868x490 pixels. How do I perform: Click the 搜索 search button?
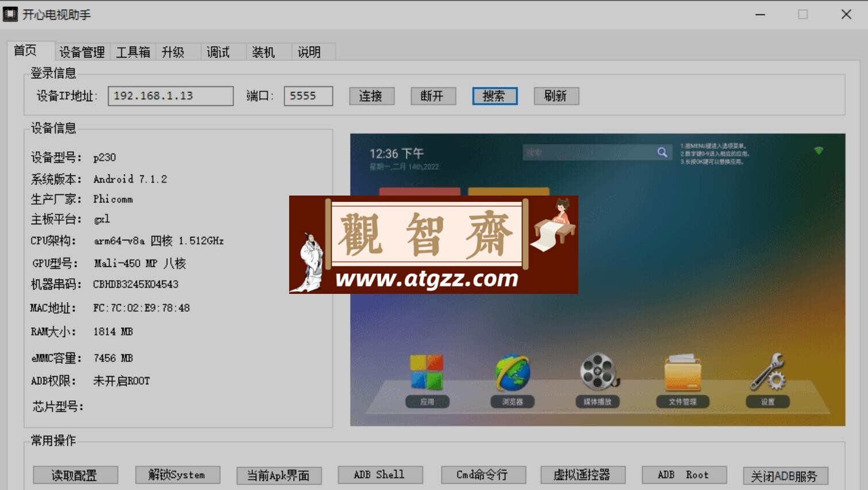pos(494,96)
